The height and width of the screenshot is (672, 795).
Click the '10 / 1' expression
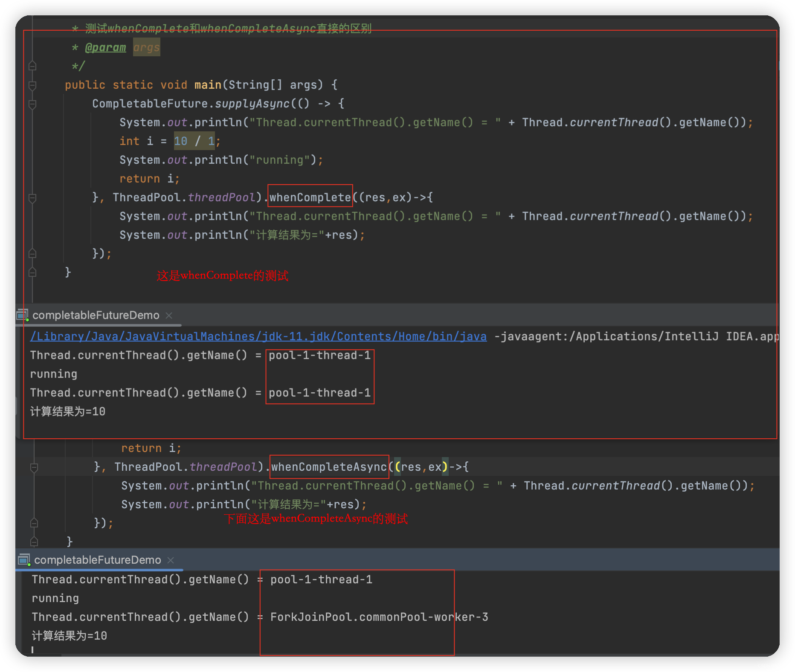click(194, 141)
